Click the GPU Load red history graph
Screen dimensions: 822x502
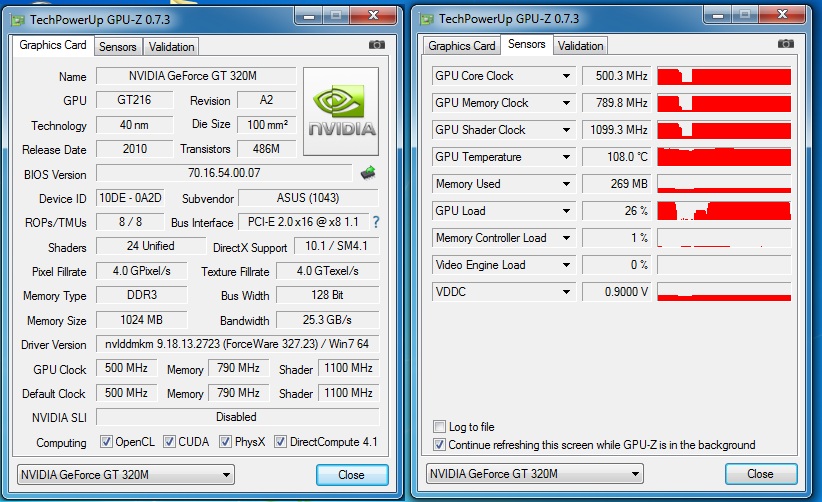[724, 211]
